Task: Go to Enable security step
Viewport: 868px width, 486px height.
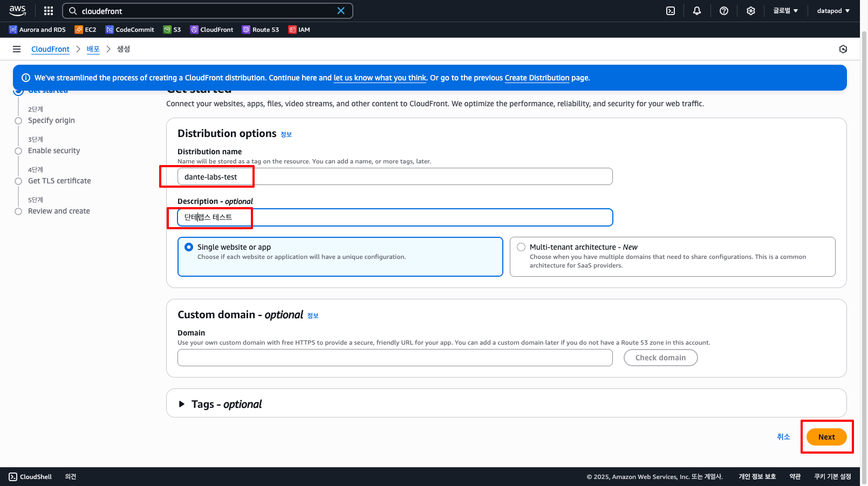Action: [x=54, y=150]
